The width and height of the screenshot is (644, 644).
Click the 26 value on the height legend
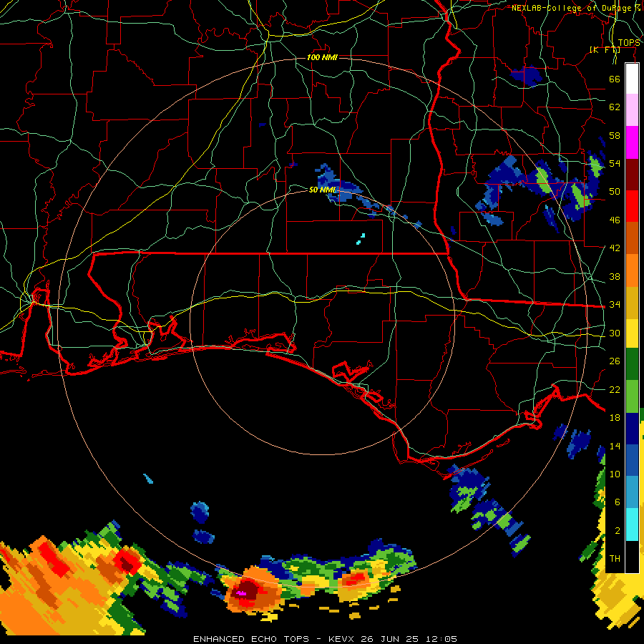point(615,361)
